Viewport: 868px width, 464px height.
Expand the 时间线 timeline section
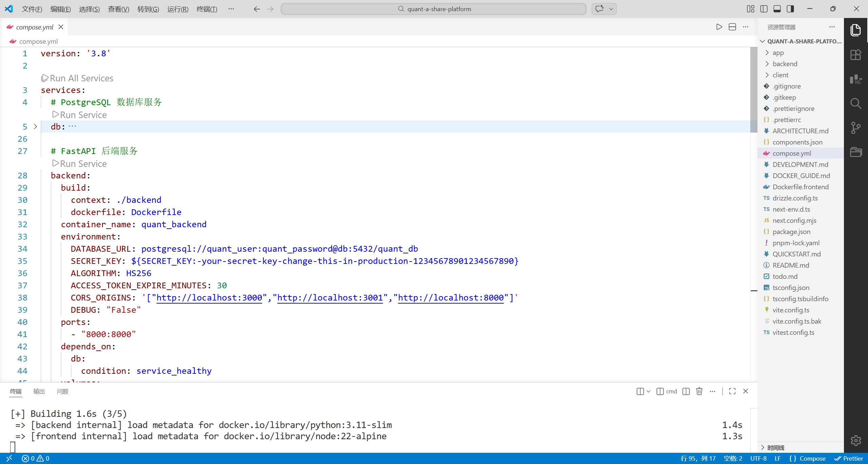[775, 448]
